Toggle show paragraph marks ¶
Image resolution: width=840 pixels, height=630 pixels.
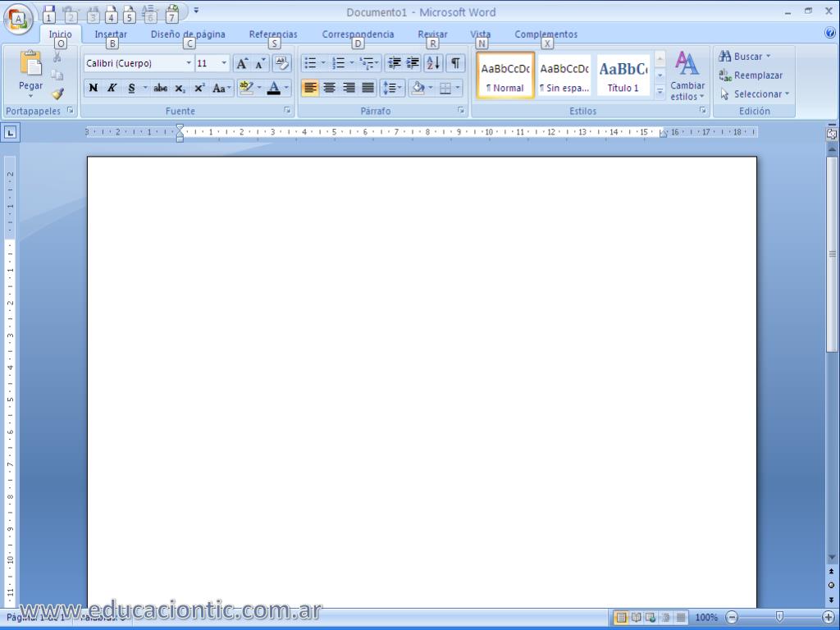(x=454, y=63)
